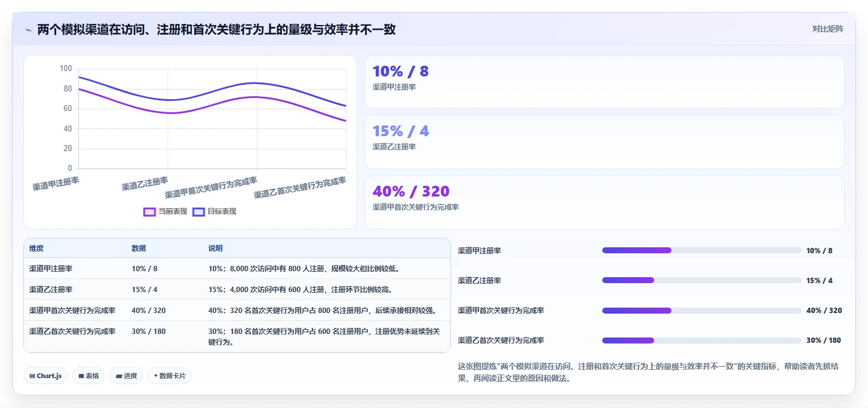Click the 30% / 180 progress value label
The height and width of the screenshot is (408, 868).
click(823, 340)
